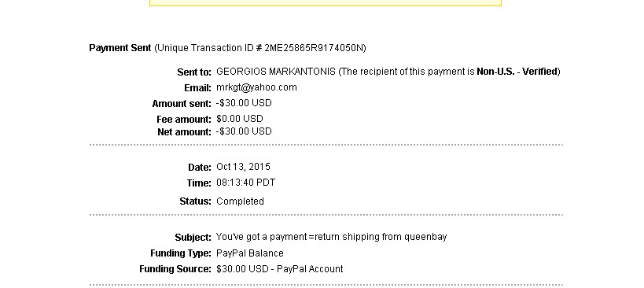Click the Completed status value
The height and width of the screenshot is (288, 644).
(240, 201)
